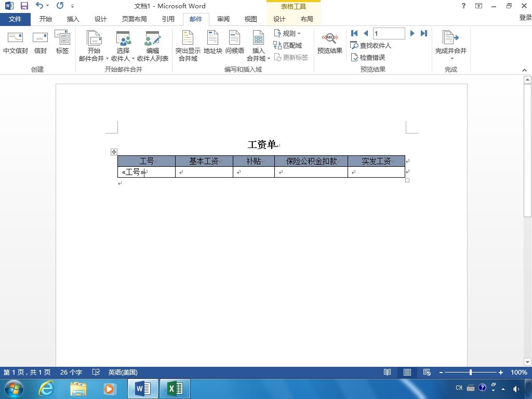Redo the last action

coord(60,5)
